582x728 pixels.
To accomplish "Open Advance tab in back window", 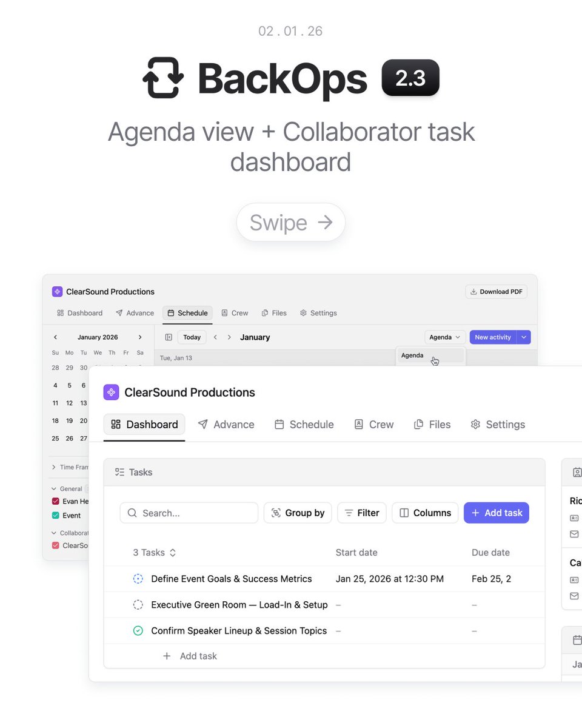I will point(135,313).
